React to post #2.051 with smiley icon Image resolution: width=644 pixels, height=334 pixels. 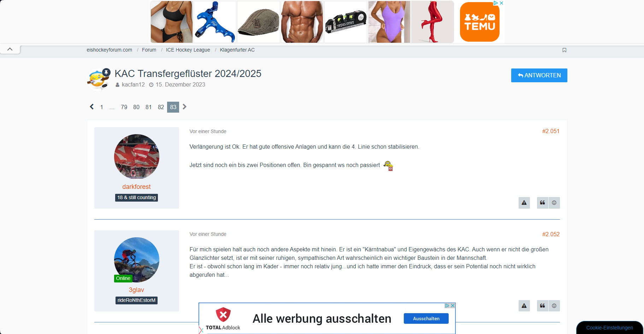coord(554,203)
